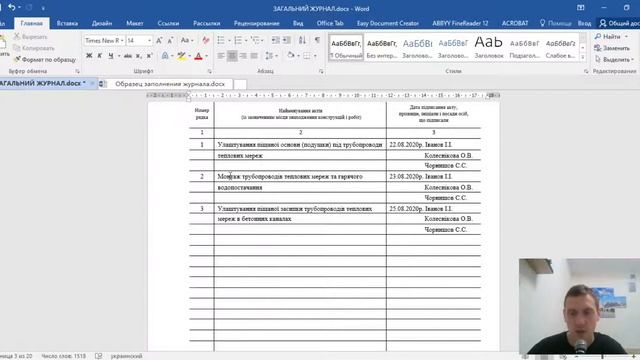The height and width of the screenshot is (360, 640).
Task: Apply large Заголовок (Title) style
Action: pos(489,48)
